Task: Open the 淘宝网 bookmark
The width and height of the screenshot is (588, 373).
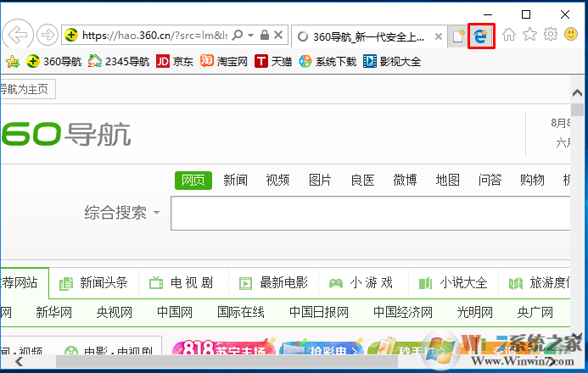Action: tap(224, 61)
